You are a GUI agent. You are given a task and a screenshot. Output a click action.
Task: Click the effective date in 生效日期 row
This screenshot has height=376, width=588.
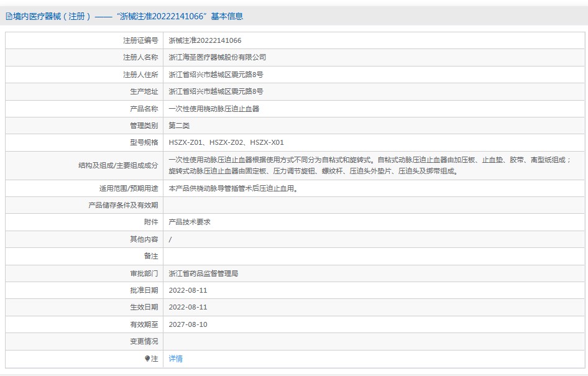[x=188, y=308]
